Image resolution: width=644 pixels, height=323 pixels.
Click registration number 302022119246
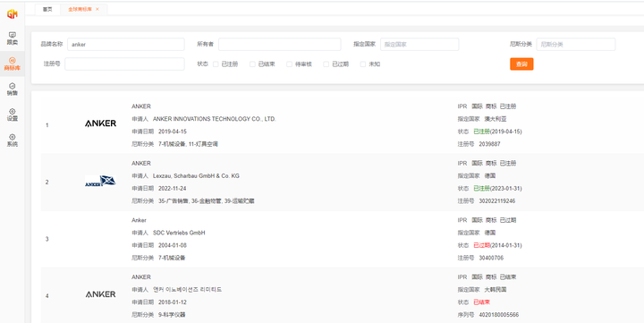point(497,201)
